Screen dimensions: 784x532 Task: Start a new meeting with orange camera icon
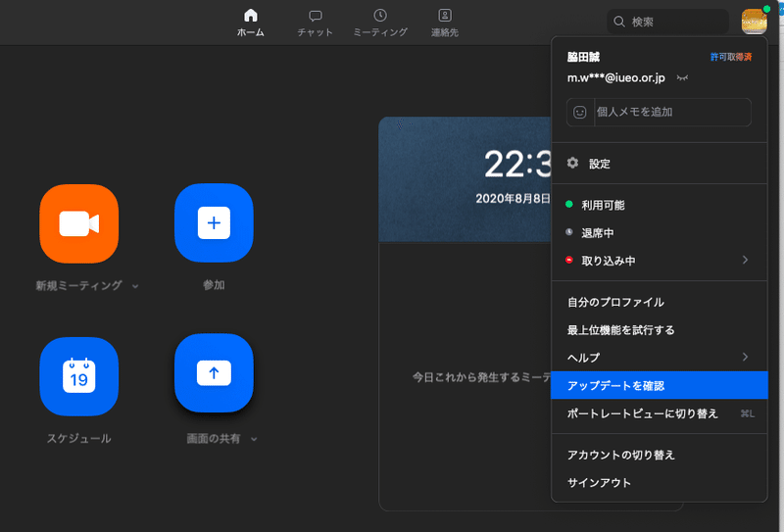pos(79,223)
